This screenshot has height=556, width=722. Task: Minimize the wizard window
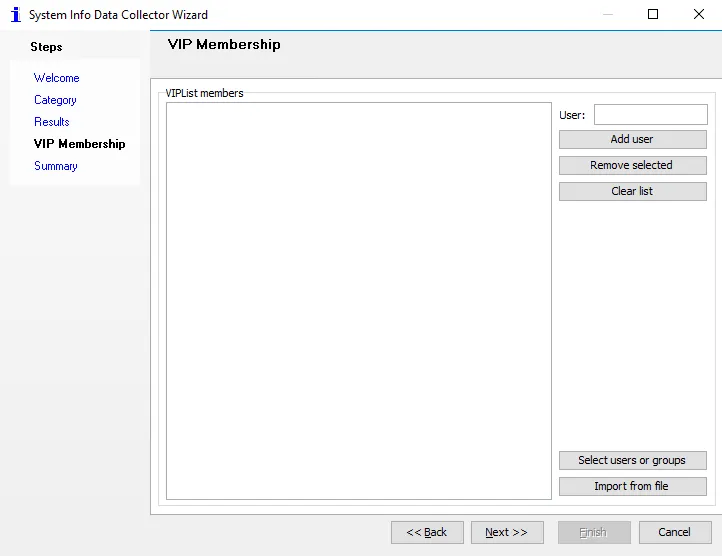608,14
